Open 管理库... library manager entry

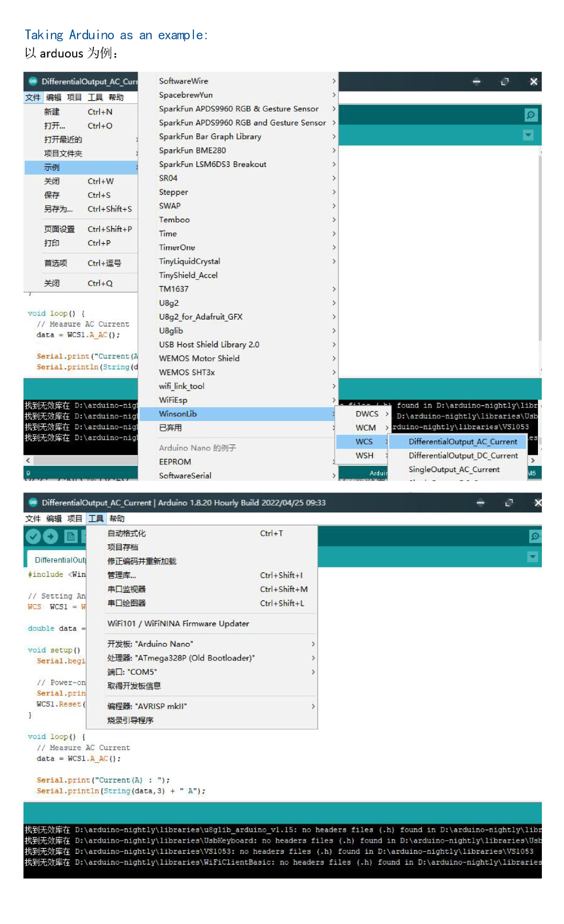[202, 575]
